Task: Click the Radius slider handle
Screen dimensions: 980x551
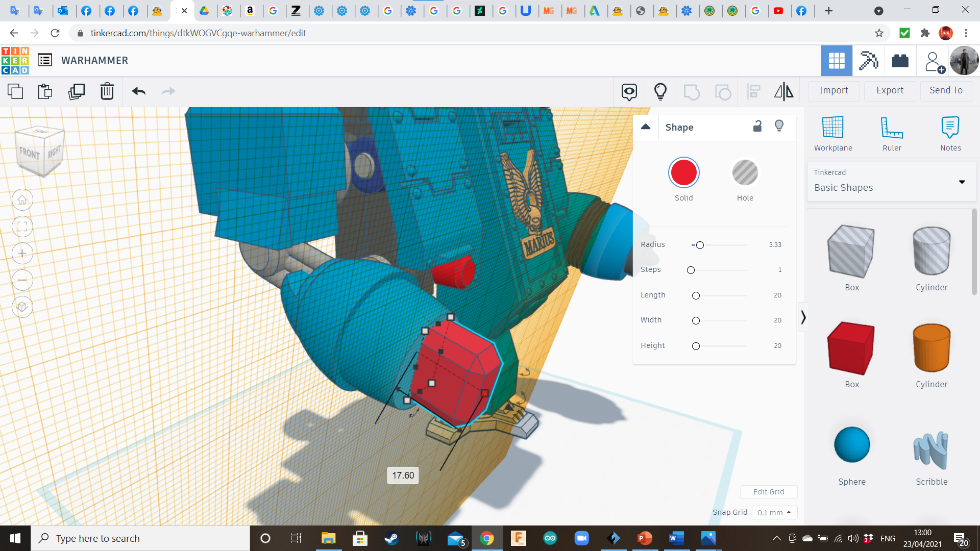Action: click(x=700, y=245)
